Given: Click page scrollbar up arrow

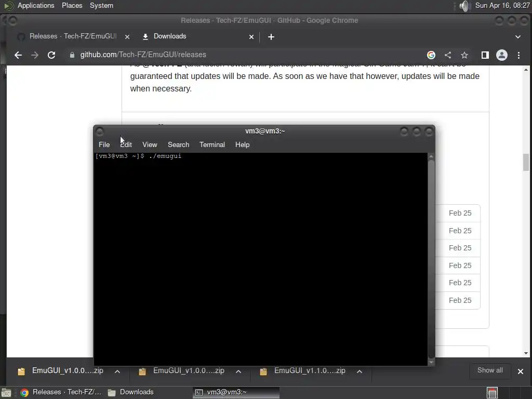Looking at the screenshot, I should tap(526, 70).
